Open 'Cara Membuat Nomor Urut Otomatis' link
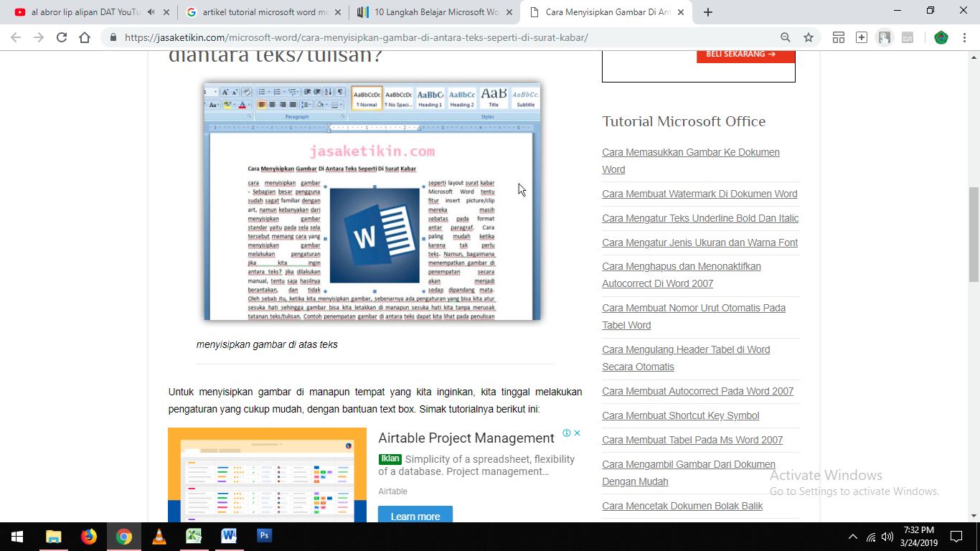 [x=694, y=316]
